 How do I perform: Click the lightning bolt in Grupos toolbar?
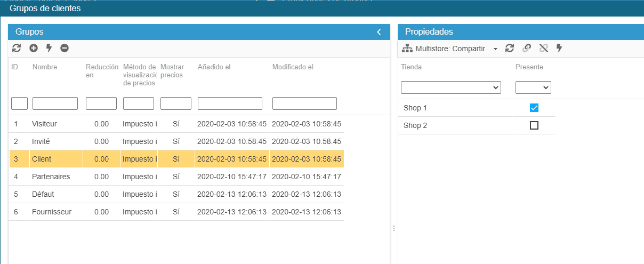[x=49, y=48]
